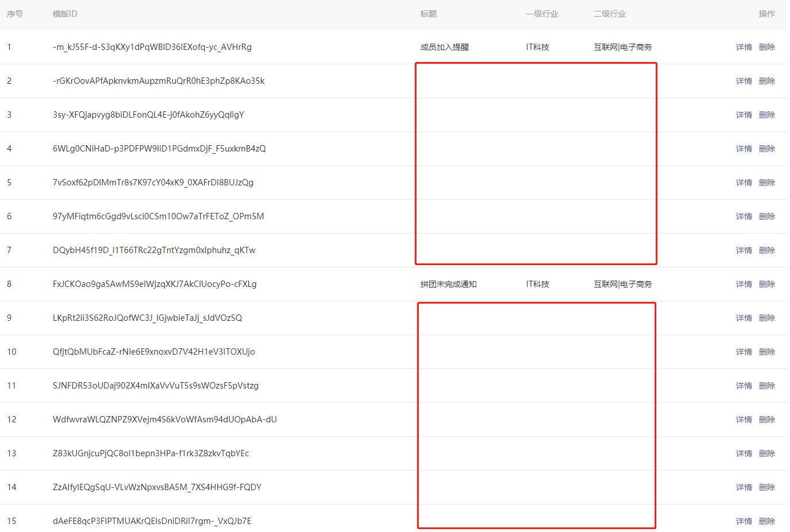Open 详情 for row 3 template
This screenshot has width=790, height=532.
[x=744, y=115]
